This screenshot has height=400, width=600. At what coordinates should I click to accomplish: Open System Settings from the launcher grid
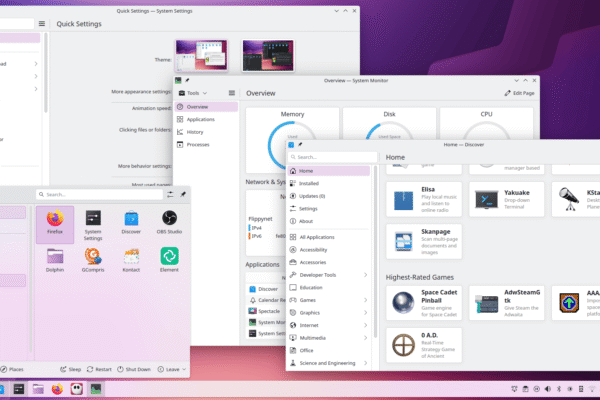point(93,225)
